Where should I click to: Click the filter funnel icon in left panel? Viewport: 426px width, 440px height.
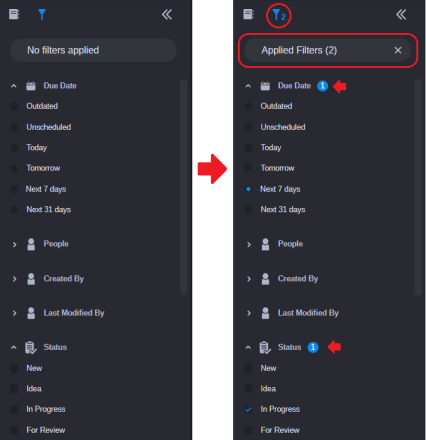tap(42, 14)
